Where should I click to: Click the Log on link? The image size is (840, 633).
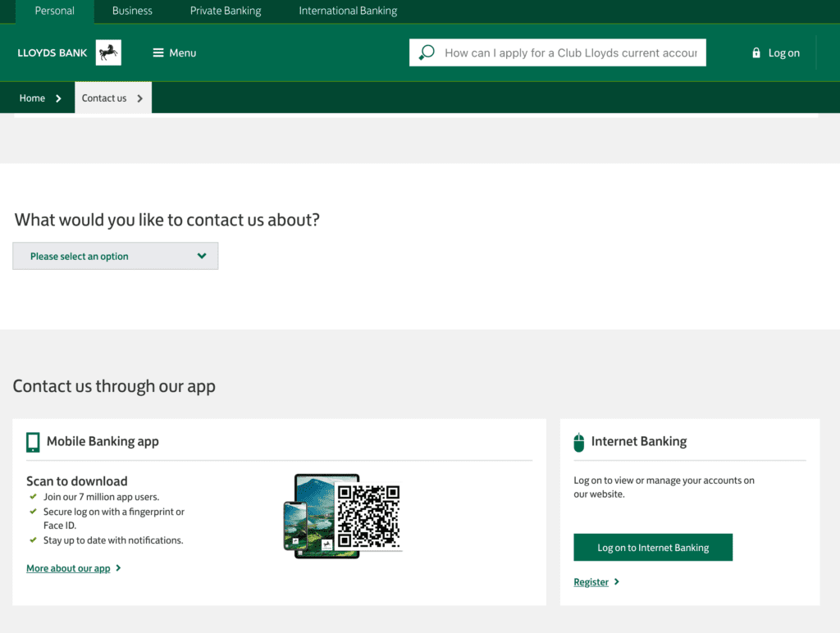click(x=783, y=52)
